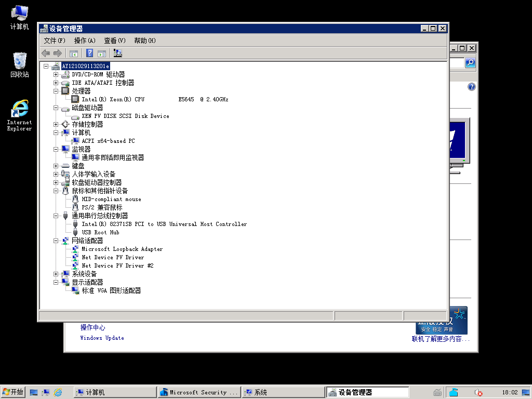The width and height of the screenshot is (532, 399).
Task: Select the 软盘驱动器控制器 floppy controller icon
Action: tap(65, 182)
